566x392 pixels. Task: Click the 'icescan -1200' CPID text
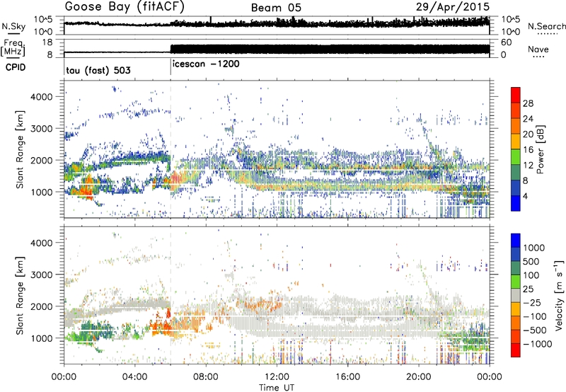[x=206, y=64]
